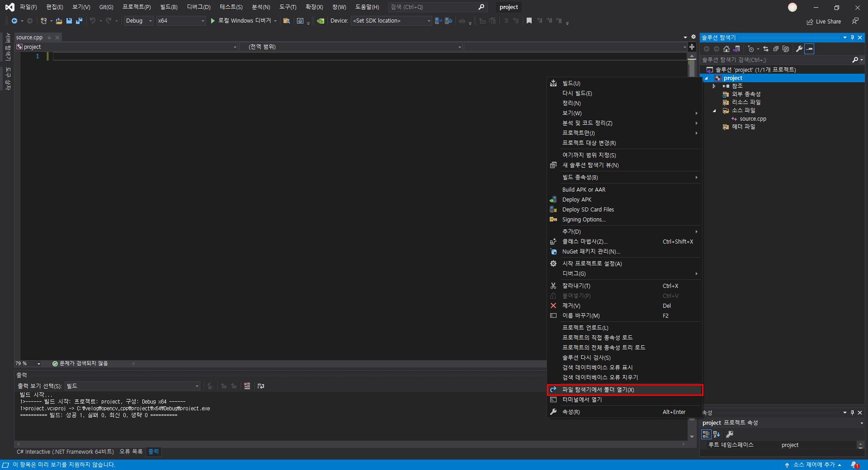Pin the 솔루션 탐색기 panel
This screenshot has height=470, width=868.
click(x=852, y=38)
